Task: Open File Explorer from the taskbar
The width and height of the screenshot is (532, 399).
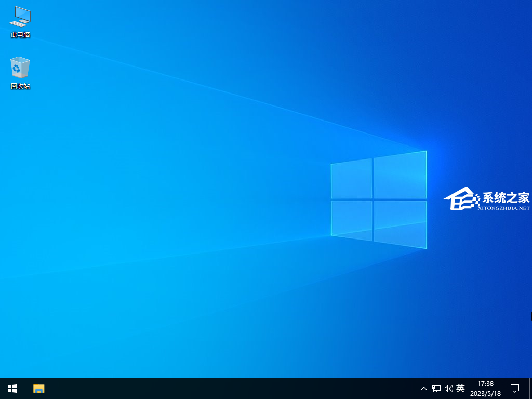Action: (39, 388)
